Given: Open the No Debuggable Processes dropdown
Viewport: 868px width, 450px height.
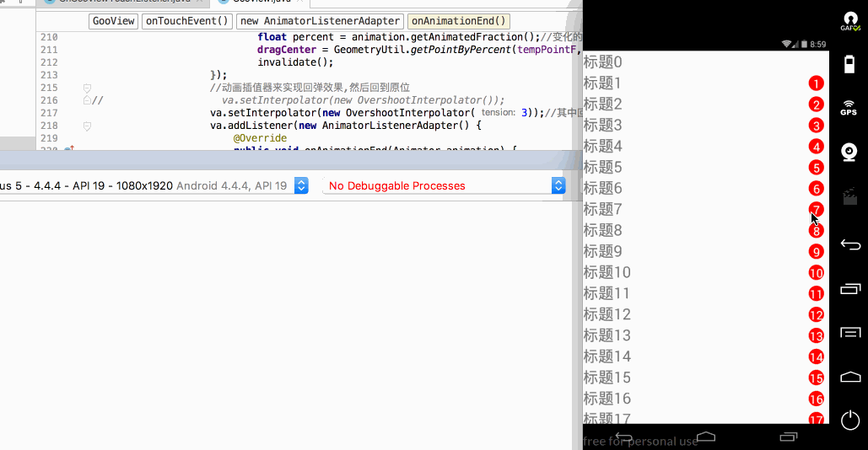Looking at the screenshot, I should click(444, 185).
